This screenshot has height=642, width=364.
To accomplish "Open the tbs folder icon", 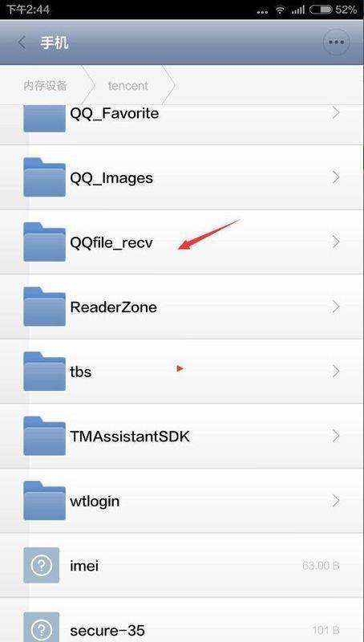I will click(44, 371).
